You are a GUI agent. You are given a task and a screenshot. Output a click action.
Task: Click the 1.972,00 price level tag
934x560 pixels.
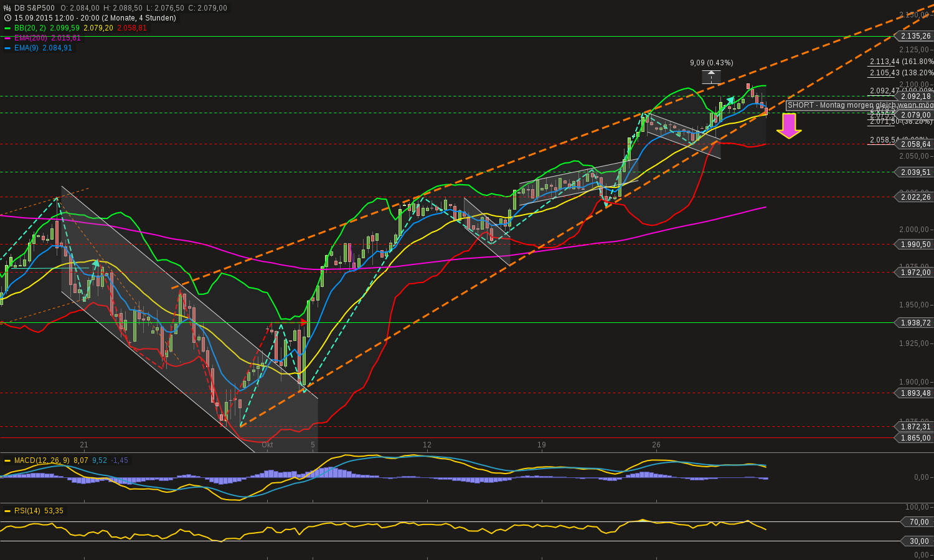coord(915,273)
